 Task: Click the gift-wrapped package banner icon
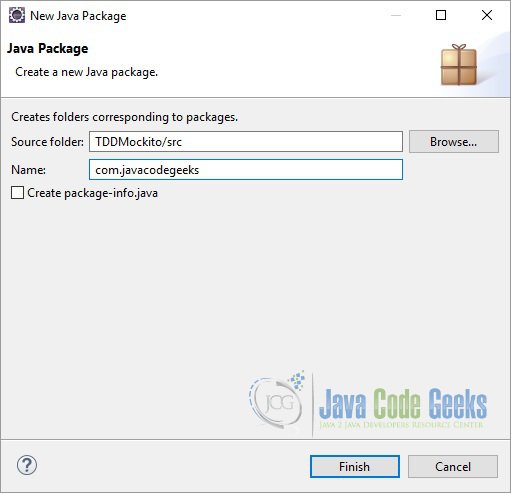tap(459, 64)
